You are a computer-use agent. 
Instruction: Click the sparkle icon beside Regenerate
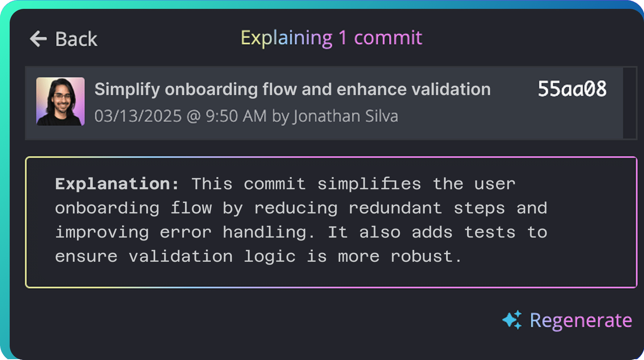(512, 320)
